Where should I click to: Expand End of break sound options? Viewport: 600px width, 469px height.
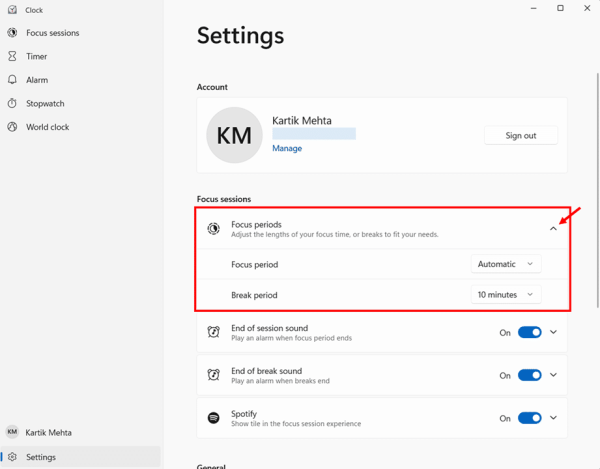(x=553, y=375)
